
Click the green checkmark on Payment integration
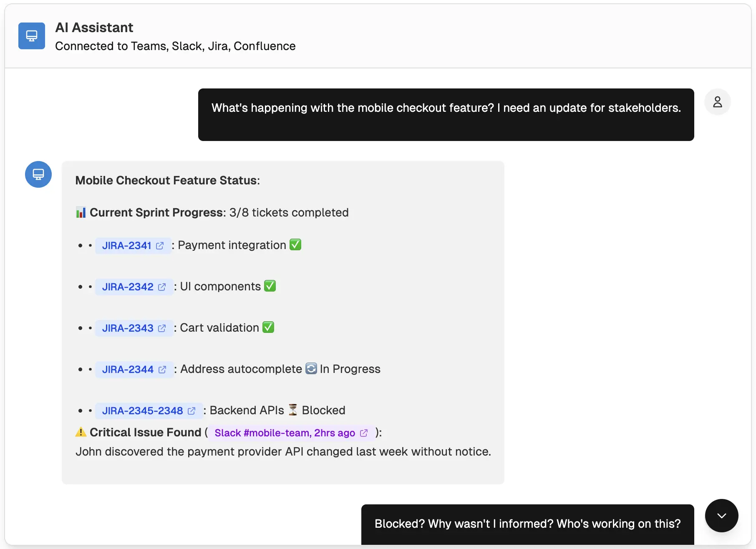pos(295,244)
